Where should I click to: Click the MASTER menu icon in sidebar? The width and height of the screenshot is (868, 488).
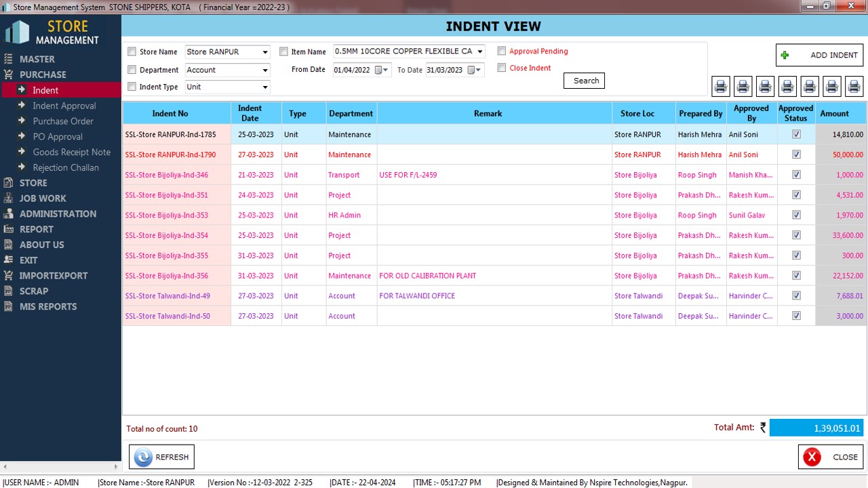8,59
